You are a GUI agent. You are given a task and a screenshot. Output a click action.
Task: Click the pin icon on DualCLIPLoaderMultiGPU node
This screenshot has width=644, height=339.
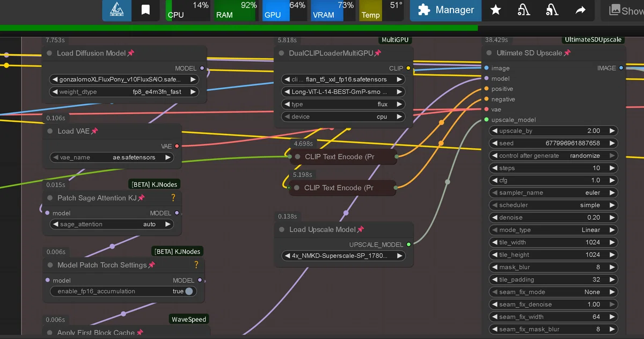click(377, 53)
